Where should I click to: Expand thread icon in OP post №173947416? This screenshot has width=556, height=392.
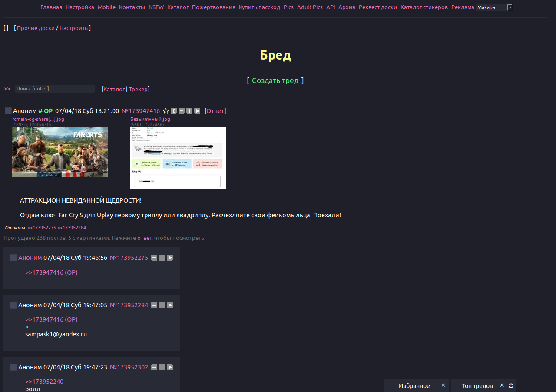174,111
